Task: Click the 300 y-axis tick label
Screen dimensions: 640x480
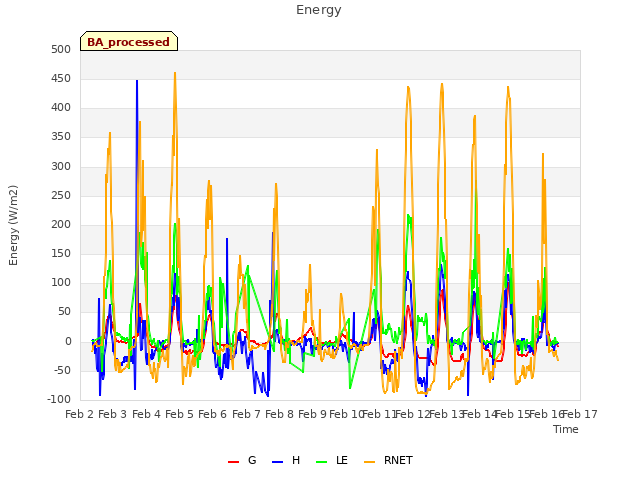Action: pyautogui.click(x=61, y=166)
